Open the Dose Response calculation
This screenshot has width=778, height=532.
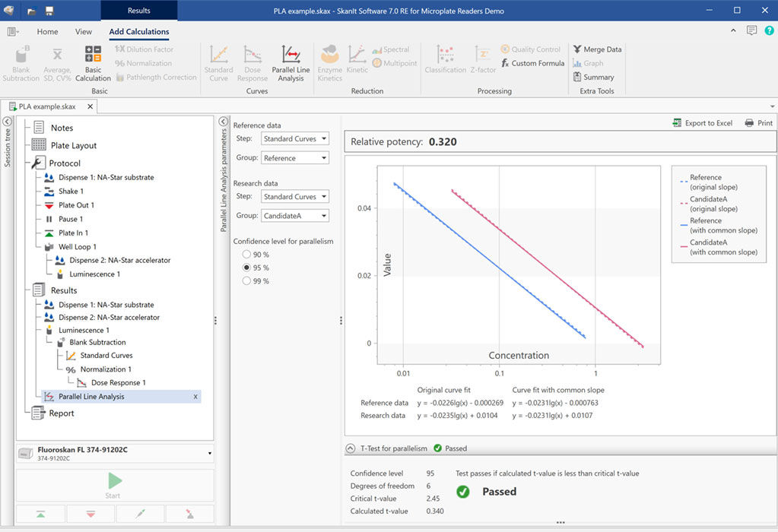tap(252, 63)
